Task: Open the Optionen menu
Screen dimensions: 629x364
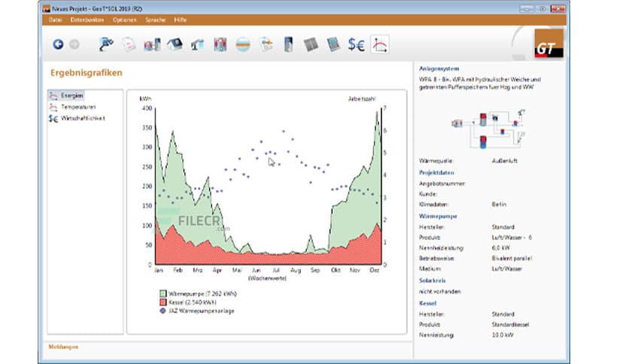Action: point(124,20)
